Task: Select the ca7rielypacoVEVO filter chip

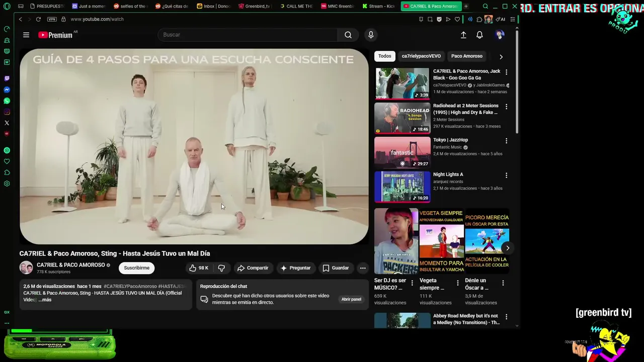Action: (x=421, y=56)
